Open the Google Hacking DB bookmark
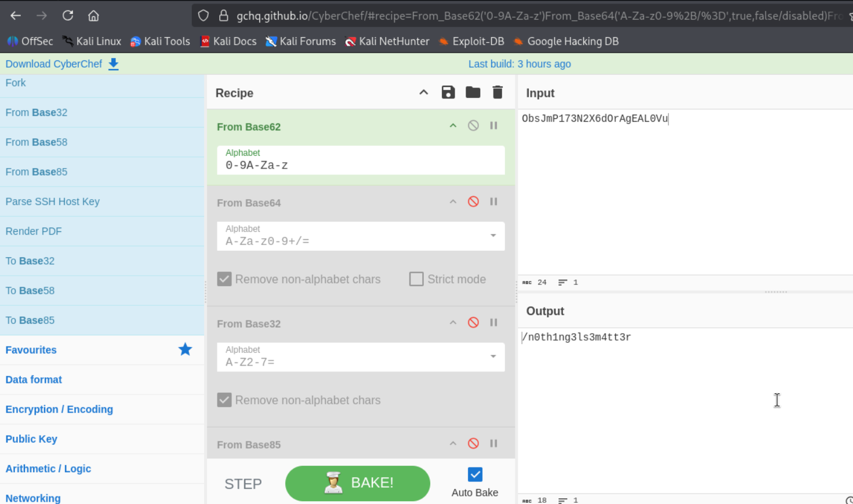This screenshot has height=504, width=853. coord(566,41)
